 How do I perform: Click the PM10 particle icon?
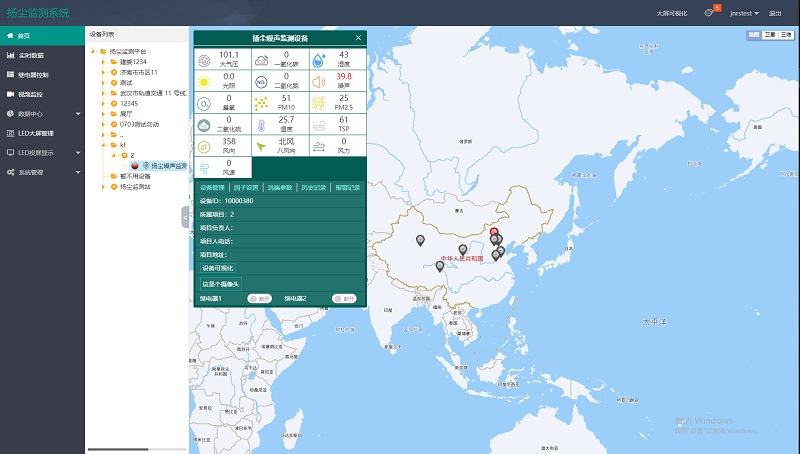[262, 103]
